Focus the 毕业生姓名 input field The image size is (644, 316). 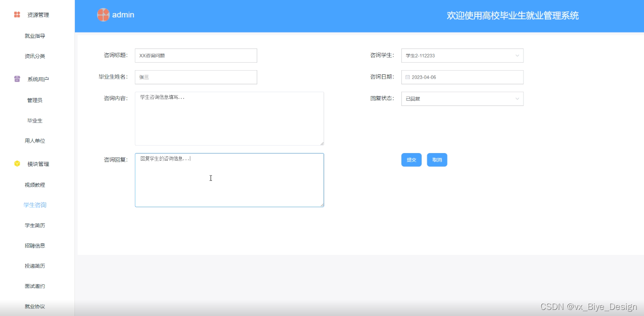click(x=196, y=77)
